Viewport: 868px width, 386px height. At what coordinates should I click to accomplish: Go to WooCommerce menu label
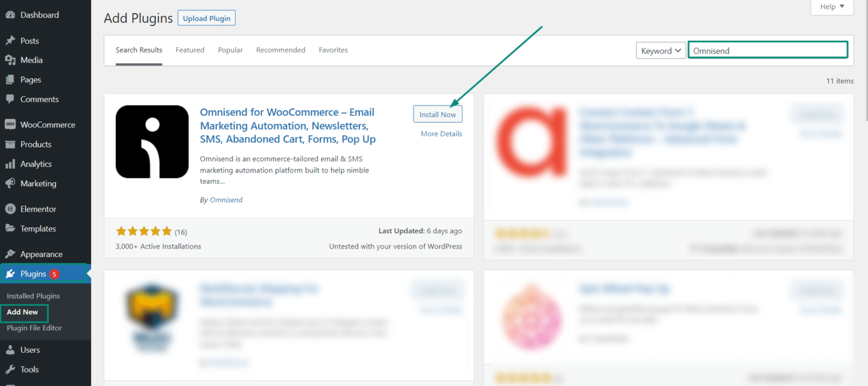click(x=48, y=125)
